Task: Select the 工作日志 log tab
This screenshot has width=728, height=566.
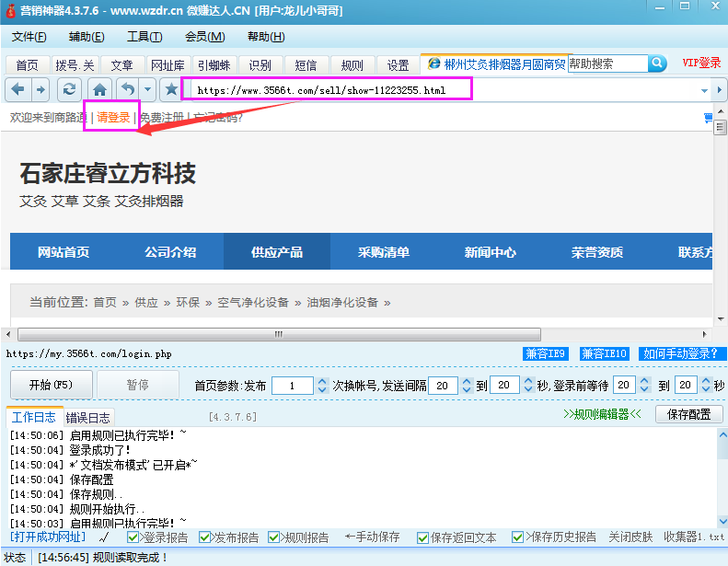Action: point(33,417)
